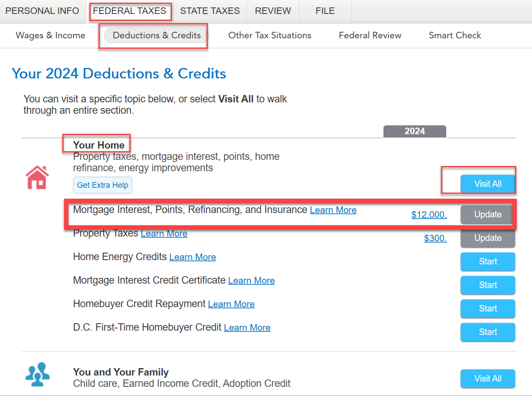Click Get Extra Help button

[x=102, y=185]
